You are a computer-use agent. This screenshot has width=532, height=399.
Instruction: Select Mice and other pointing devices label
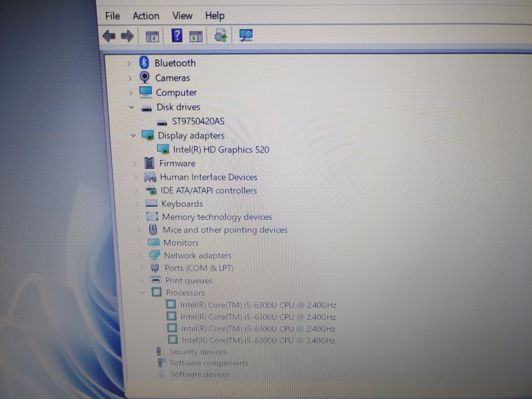[x=225, y=230]
